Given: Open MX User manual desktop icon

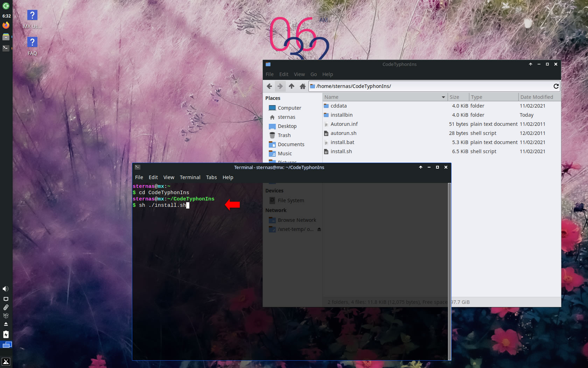Looking at the screenshot, I should (32, 19).
